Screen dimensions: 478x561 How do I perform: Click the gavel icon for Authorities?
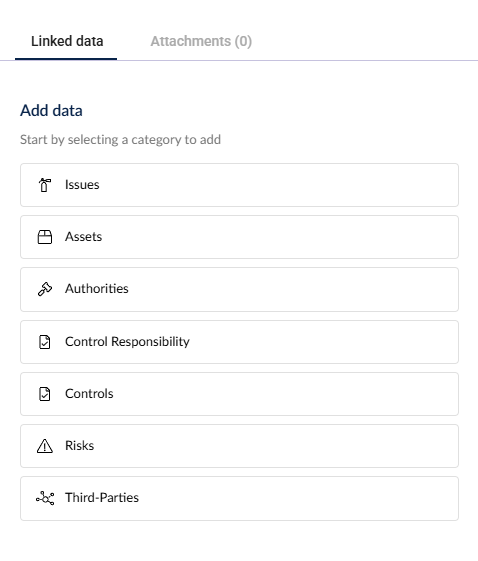click(45, 289)
